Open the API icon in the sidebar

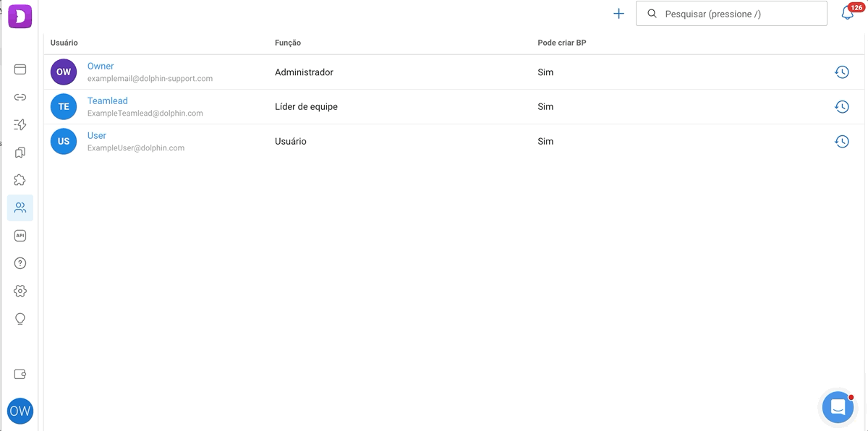(x=20, y=236)
